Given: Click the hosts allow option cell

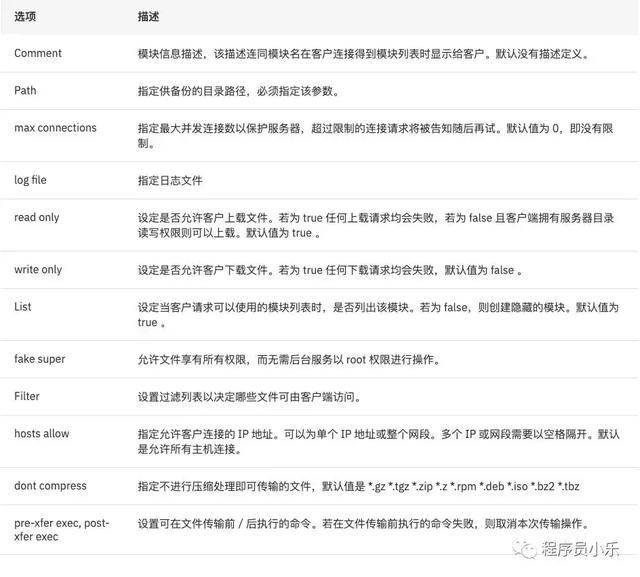Looking at the screenshot, I should [x=42, y=433].
